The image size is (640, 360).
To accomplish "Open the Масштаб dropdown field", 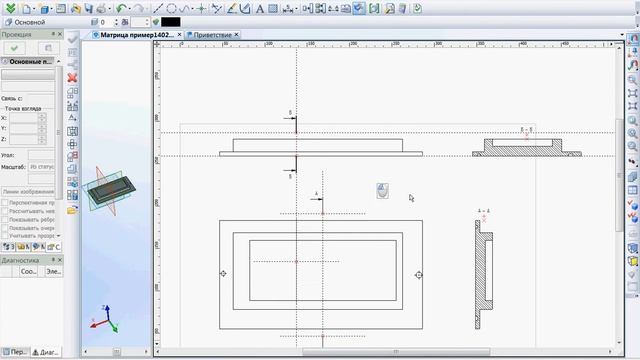I will tap(42, 167).
